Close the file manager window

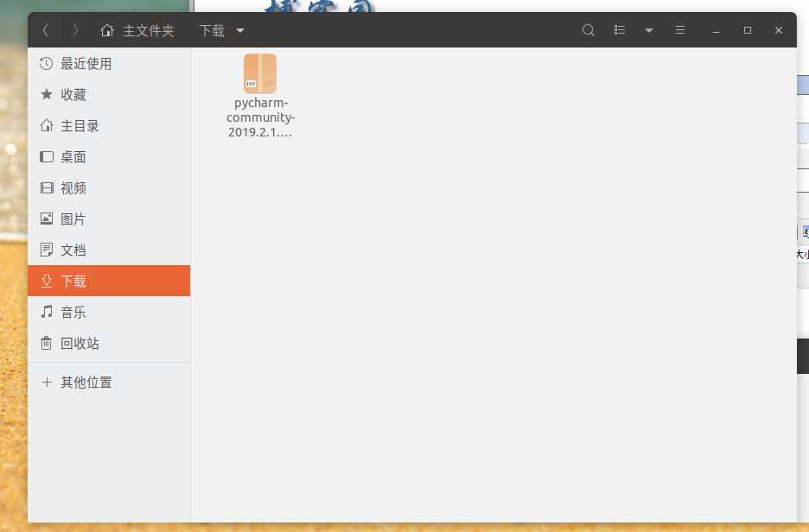click(779, 30)
